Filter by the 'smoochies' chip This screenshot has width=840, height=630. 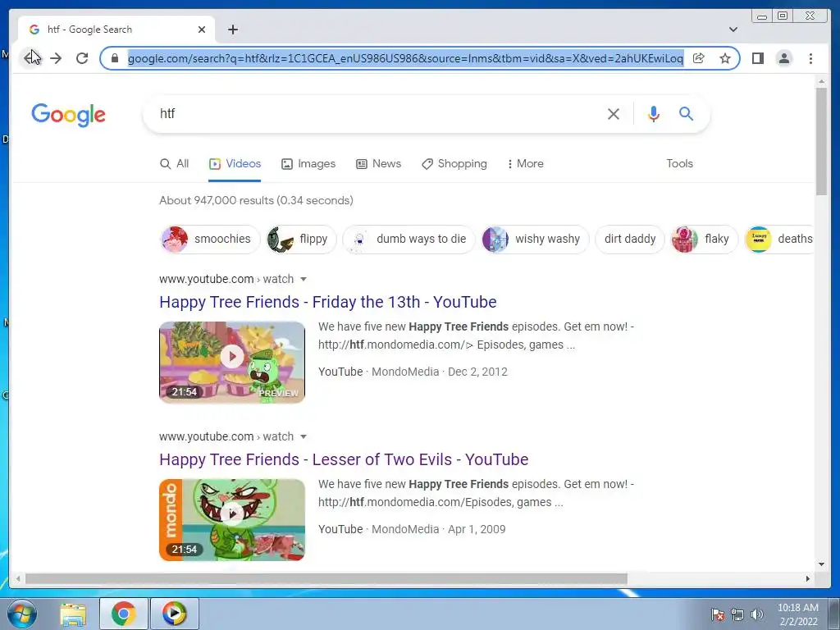(210, 239)
